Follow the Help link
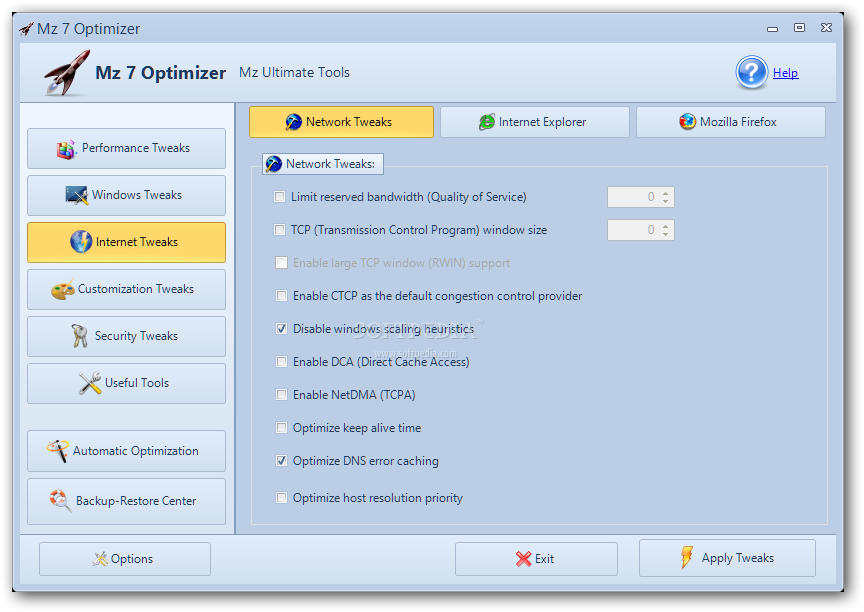This screenshot has width=864, height=612. [785, 73]
